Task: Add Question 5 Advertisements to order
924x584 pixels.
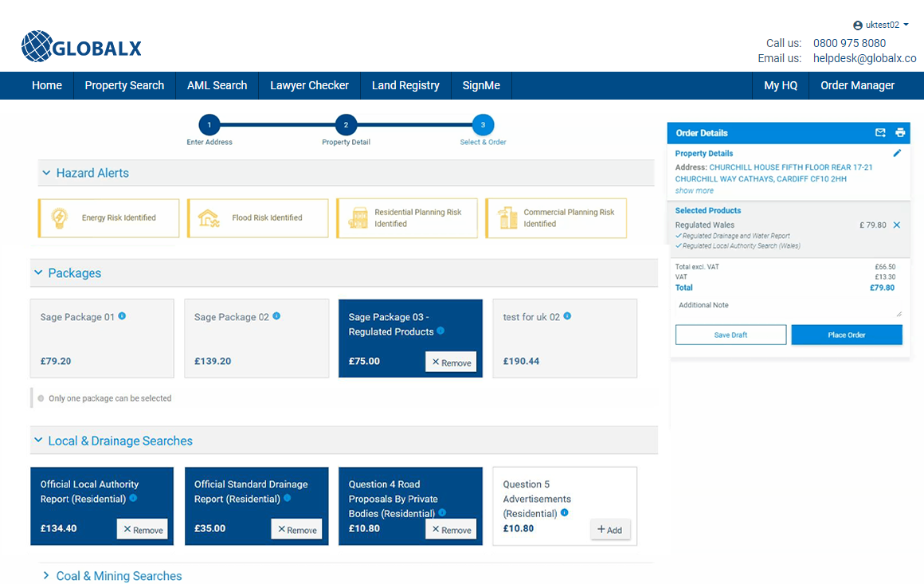Action: (610, 530)
